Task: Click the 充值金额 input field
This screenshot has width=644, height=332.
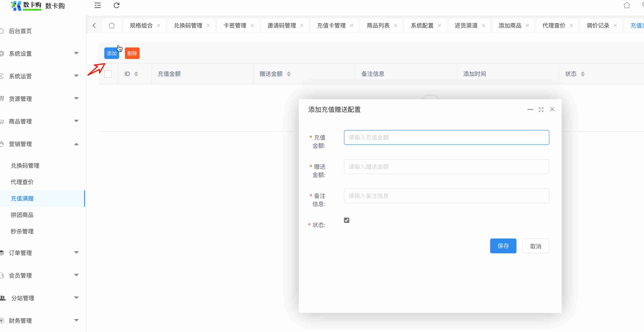Action: 446,137
